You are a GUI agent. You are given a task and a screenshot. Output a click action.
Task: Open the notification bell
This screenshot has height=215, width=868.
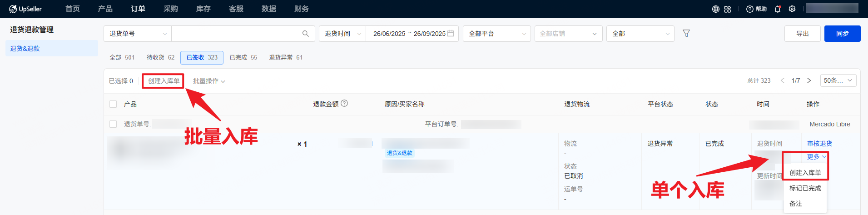[x=778, y=9]
